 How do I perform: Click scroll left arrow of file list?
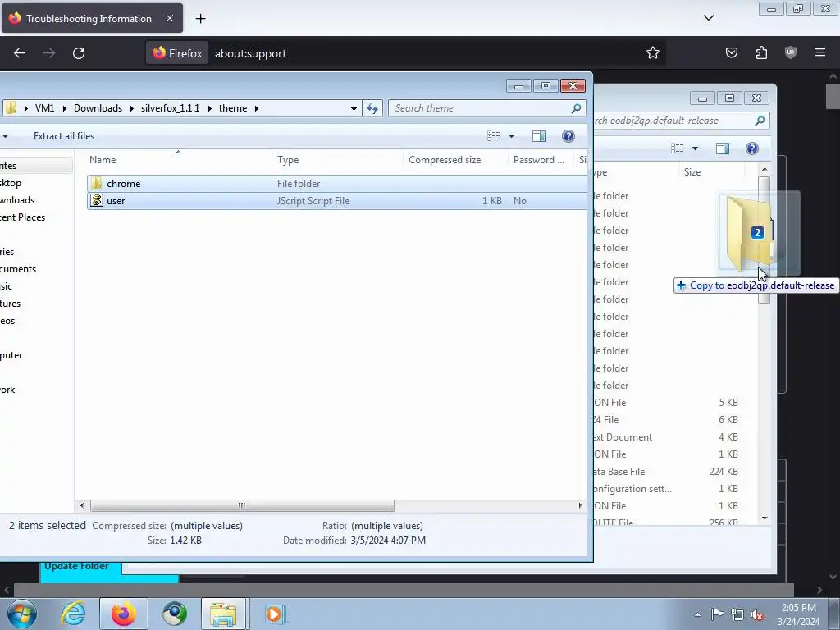click(x=81, y=505)
